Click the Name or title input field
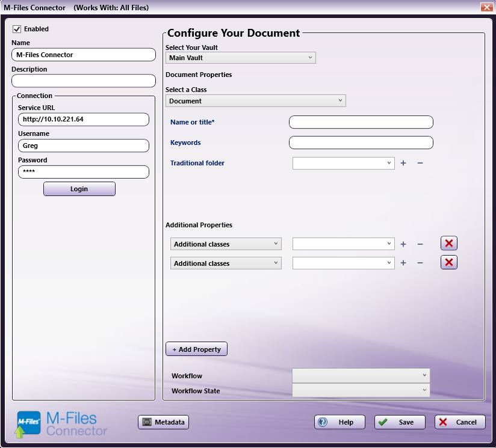The height and width of the screenshot is (448, 496). (x=361, y=122)
